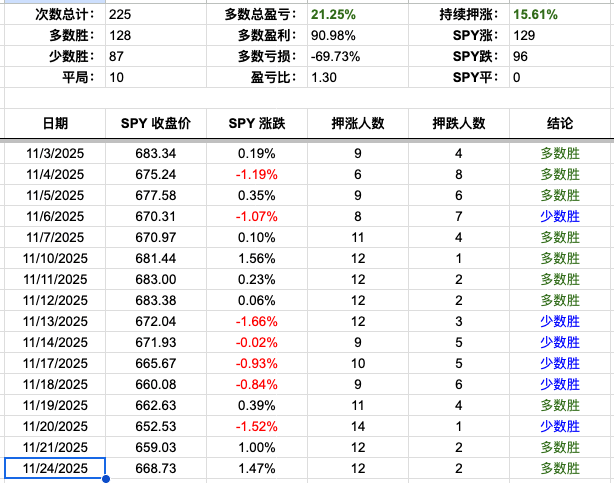
Task: Click the red -1.66% change cell
Action: (x=256, y=321)
